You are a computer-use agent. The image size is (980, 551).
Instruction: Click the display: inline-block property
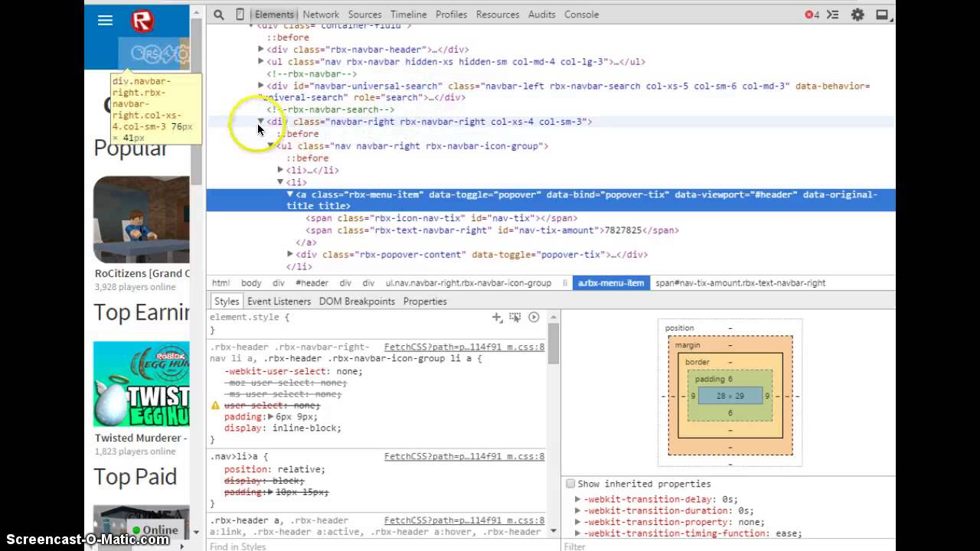pyautogui.click(x=283, y=428)
